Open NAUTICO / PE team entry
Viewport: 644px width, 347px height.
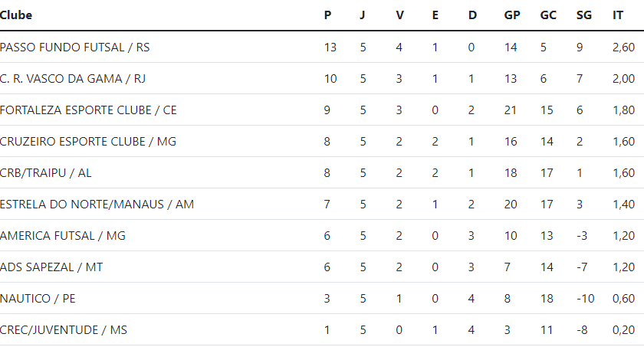[38, 299]
